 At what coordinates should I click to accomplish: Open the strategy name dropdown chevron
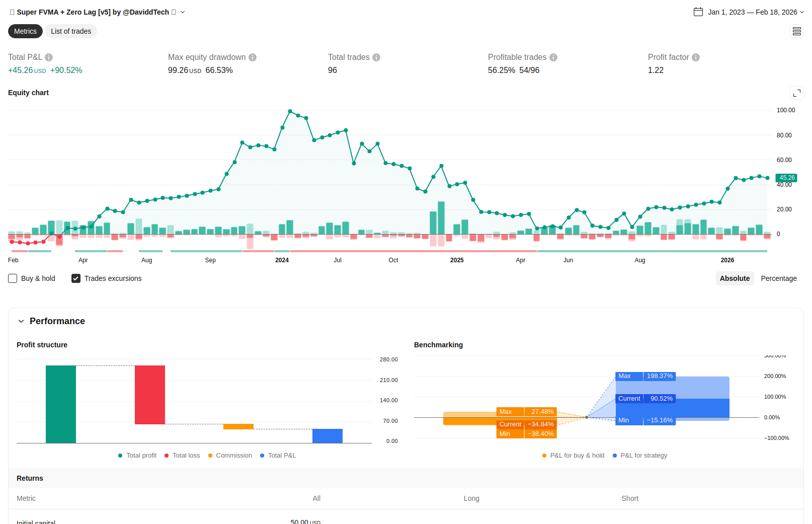point(183,12)
